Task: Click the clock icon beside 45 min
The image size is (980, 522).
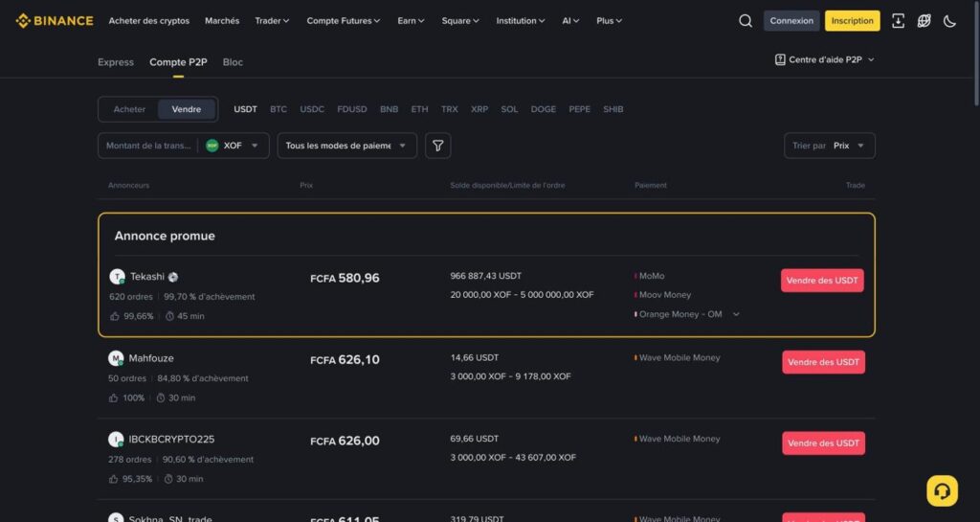Action: pyautogui.click(x=169, y=316)
